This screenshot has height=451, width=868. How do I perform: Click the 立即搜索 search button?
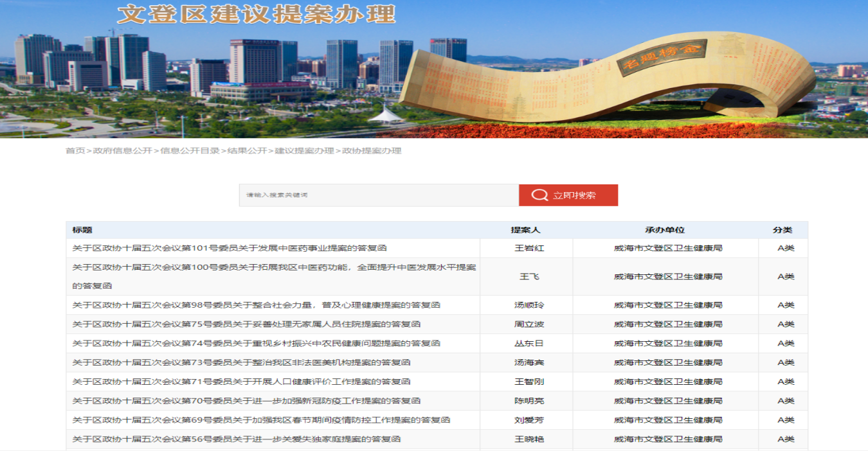click(574, 195)
